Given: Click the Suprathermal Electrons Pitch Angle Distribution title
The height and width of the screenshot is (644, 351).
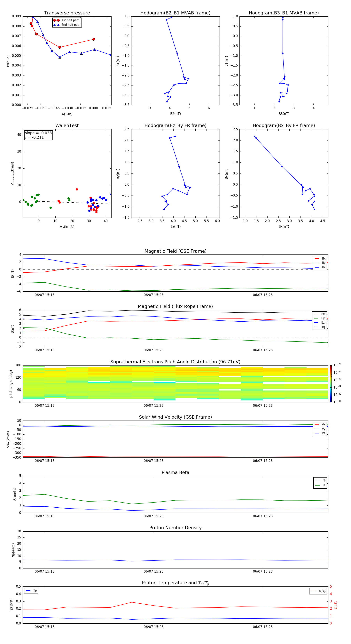Looking at the screenshot, I should tap(175, 362).
